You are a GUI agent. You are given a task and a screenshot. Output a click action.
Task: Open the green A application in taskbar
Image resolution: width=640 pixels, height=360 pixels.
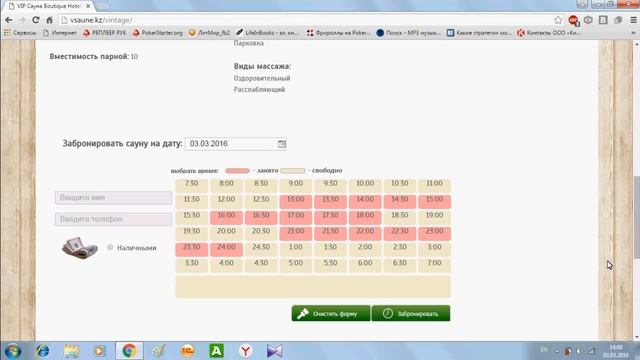tap(216, 351)
